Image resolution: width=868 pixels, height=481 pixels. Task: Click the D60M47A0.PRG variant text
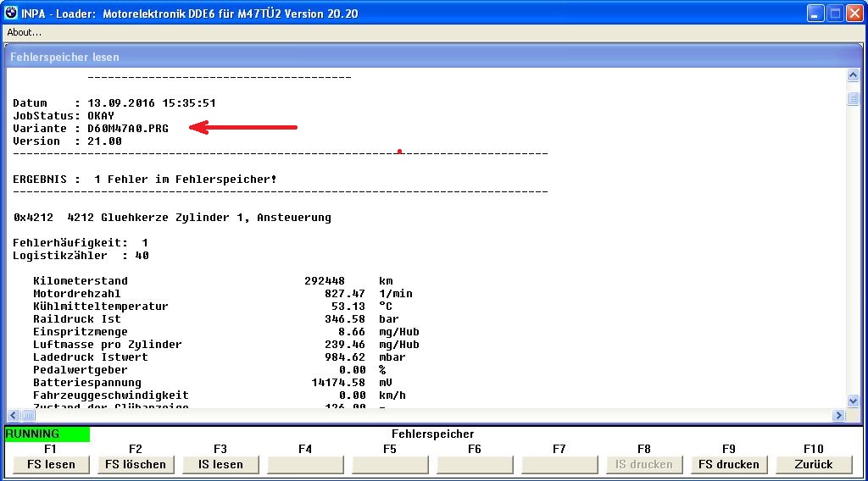127,129
